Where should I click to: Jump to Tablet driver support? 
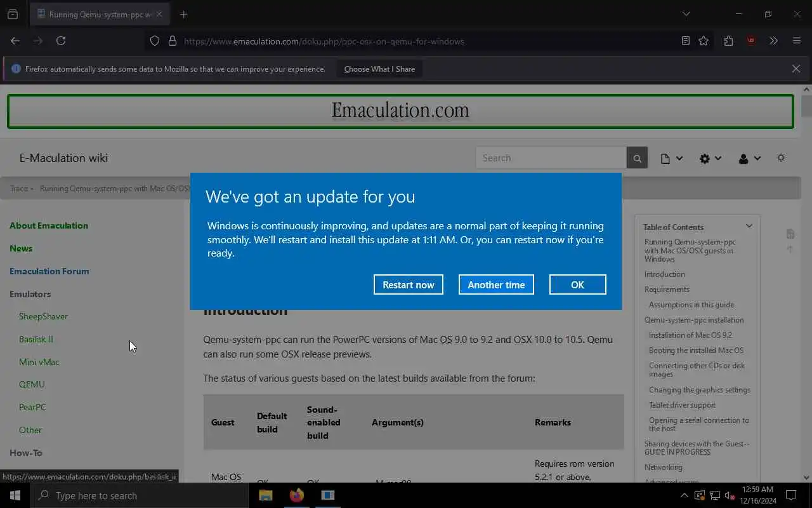tap(682, 405)
